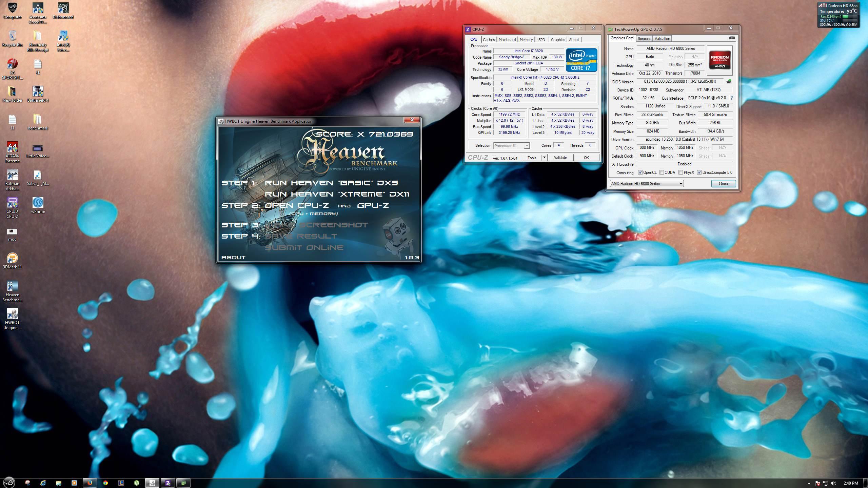
Task: Switch to SPD tab in CPU-Z
Action: click(x=541, y=40)
